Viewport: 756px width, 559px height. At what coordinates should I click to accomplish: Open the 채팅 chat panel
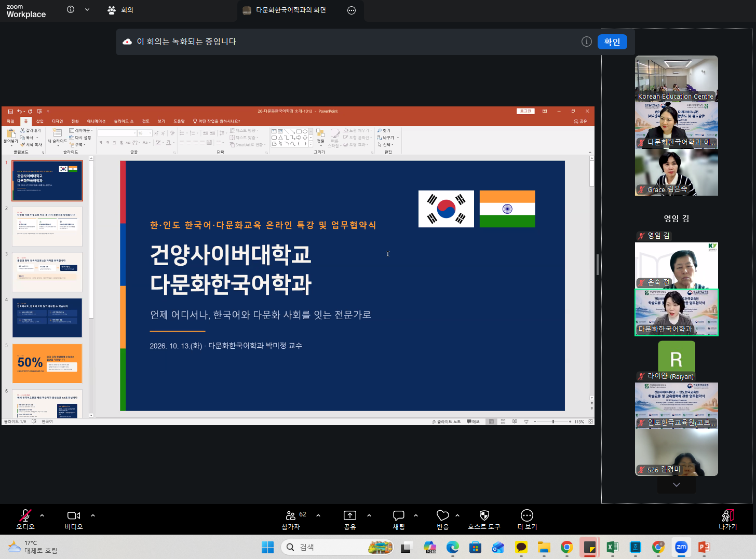(x=399, y=519)
